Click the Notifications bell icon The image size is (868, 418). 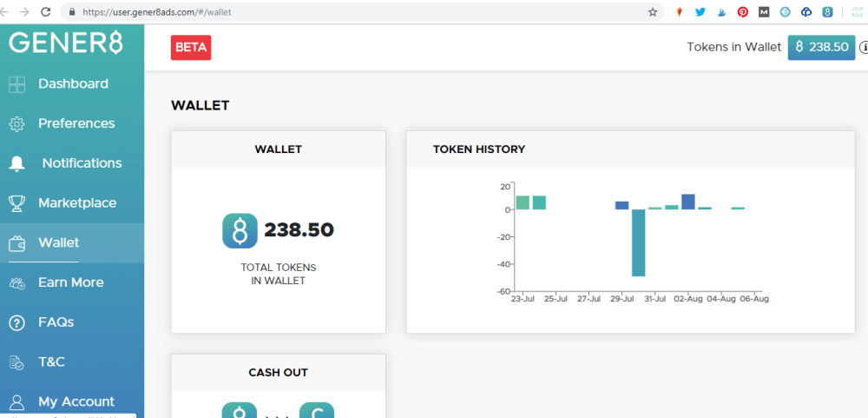[17, 163]
